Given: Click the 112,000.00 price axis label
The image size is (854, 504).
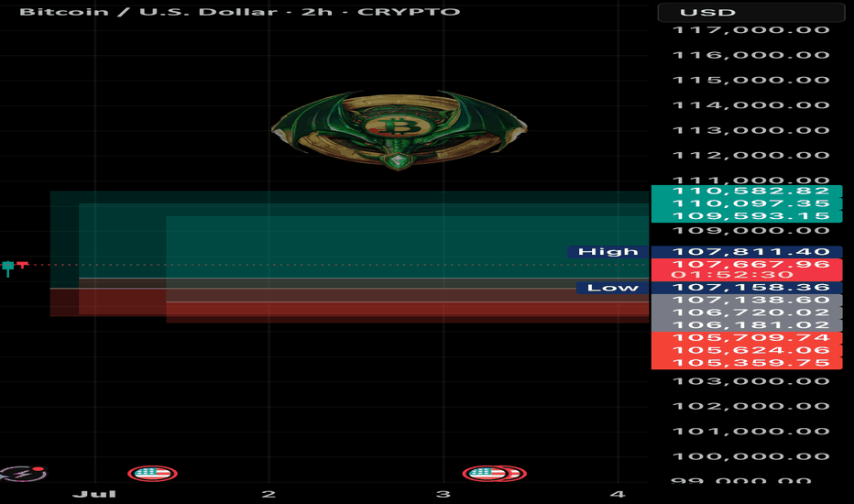Looking at the screenshot, I should (751, 155).
